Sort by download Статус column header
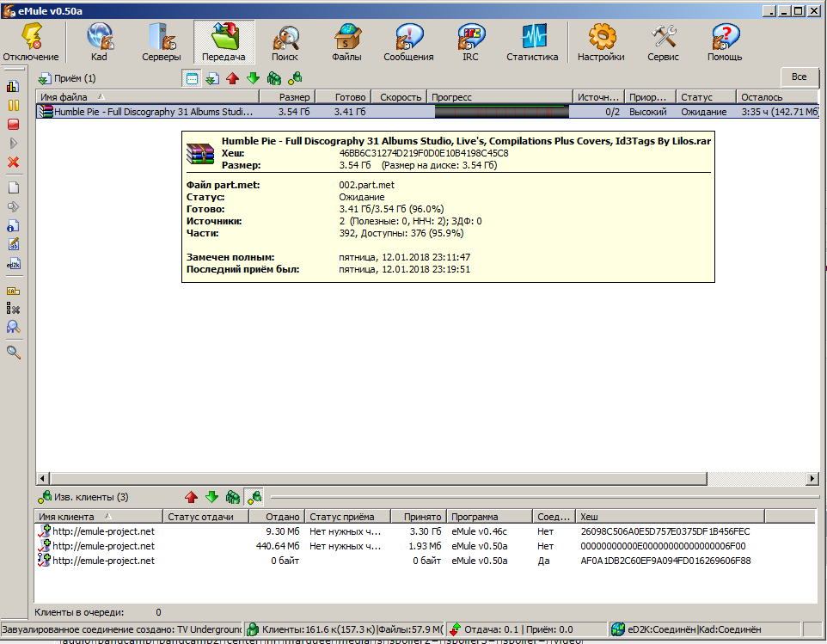Screen dimensions: 827x644 707,97
